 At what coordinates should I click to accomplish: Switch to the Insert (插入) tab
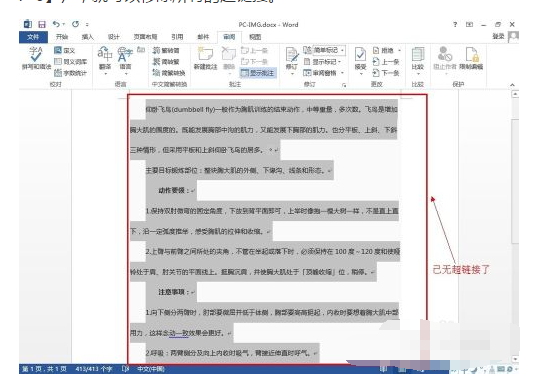88,37
